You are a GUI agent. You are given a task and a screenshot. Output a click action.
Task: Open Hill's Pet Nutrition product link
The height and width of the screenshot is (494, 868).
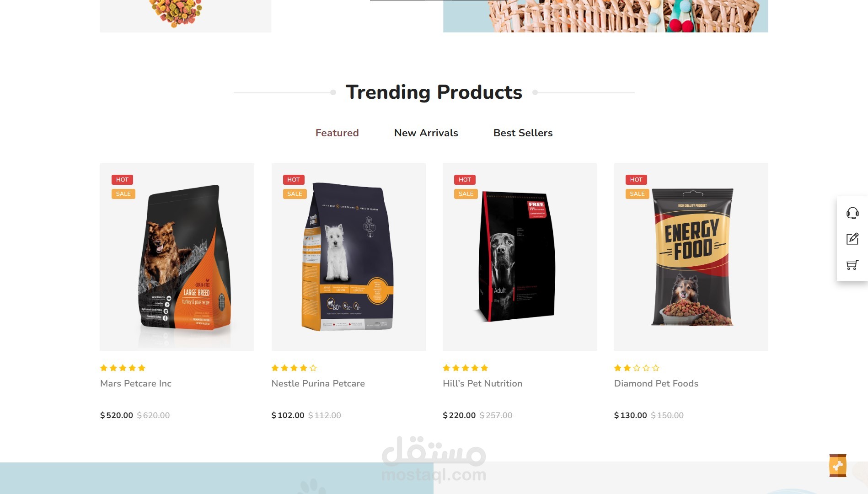pos(482,384)
